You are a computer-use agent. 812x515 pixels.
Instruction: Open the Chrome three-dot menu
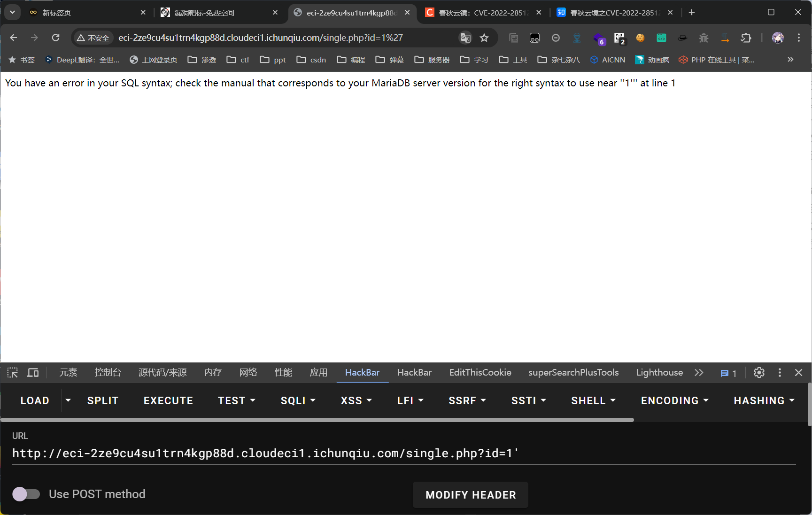798,38
